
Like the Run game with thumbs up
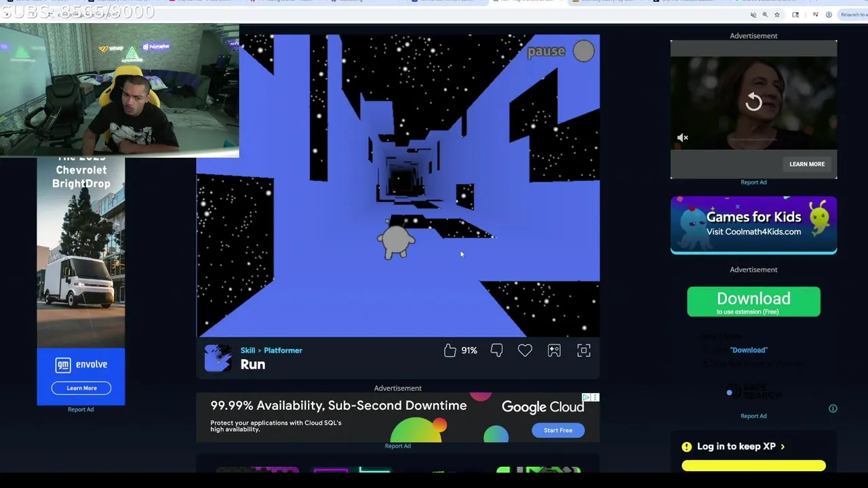pos(450,350)
